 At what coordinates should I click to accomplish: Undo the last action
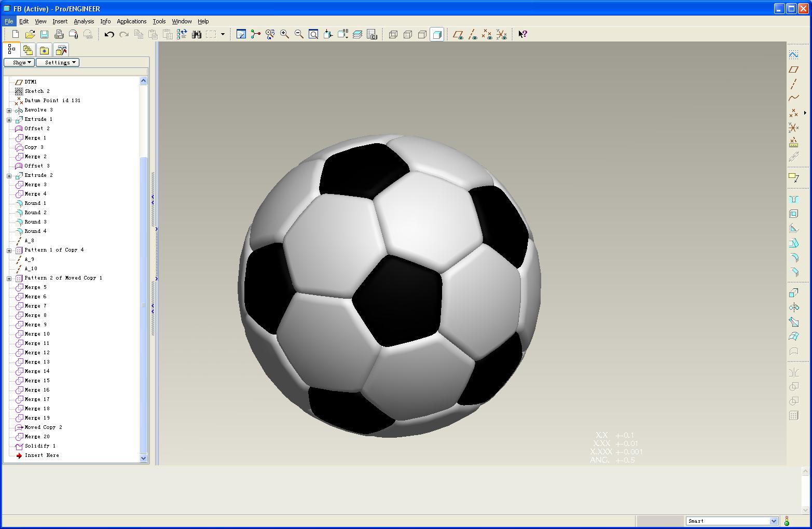pyautogui.click(x=109, y=34)
